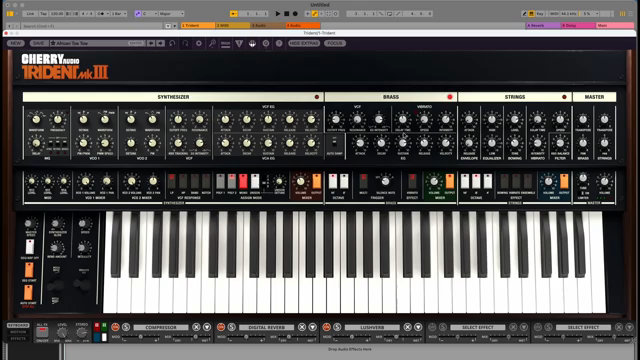The image size is (640, 360).
Task: Click the round target icon left of help
Action: [x=266, y=43]
